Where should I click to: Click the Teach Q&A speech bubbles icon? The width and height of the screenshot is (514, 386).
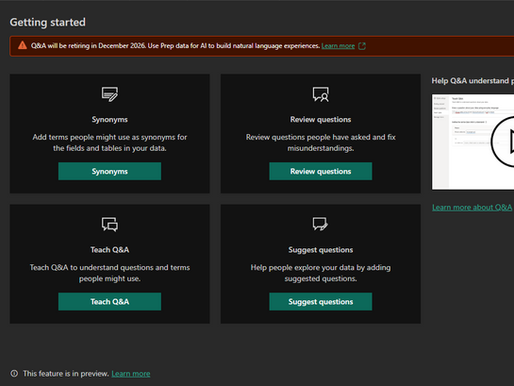click(x=110, y=224)
